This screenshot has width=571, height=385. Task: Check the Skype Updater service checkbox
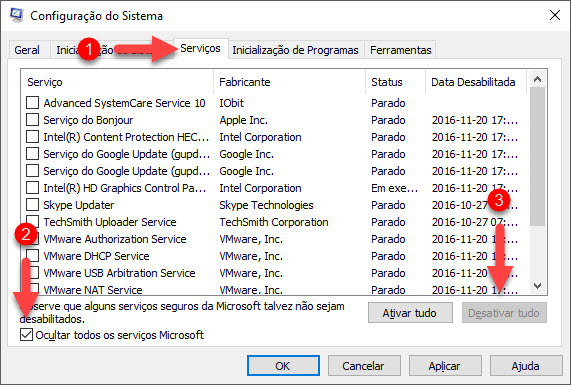pos(32,205)
